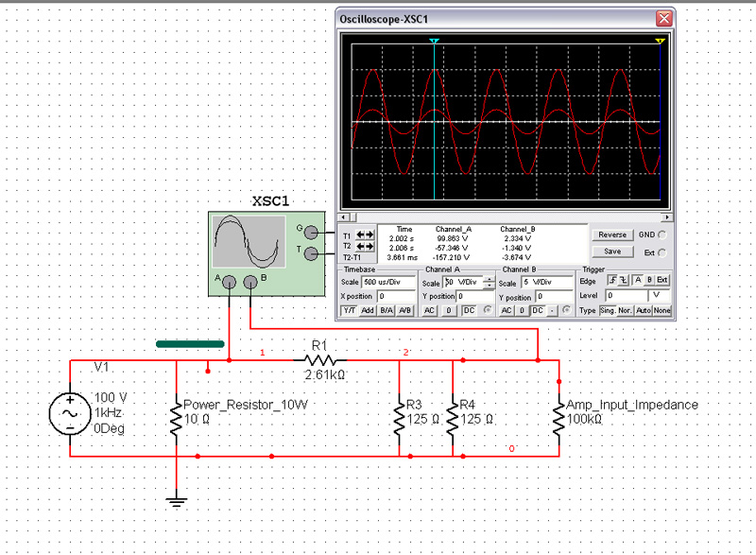Screen dimensions: 756x555
Task: Enable the Ext radio option
Action: [662, 252]
